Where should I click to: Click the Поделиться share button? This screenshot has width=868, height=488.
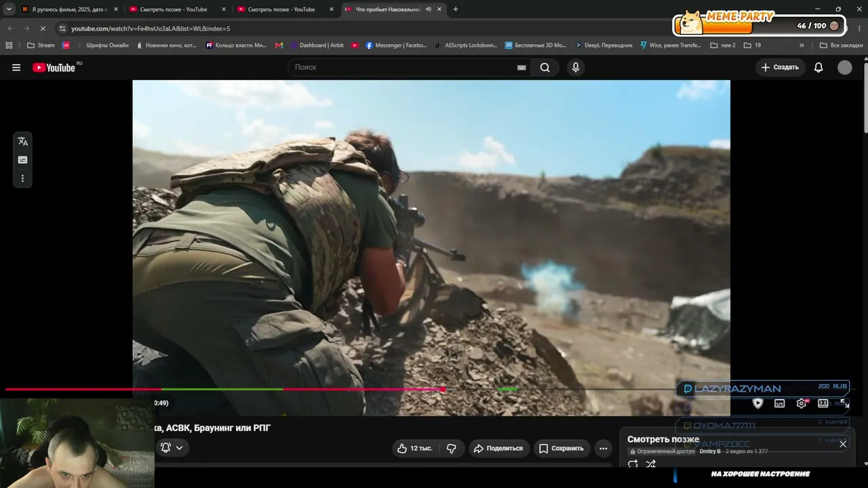pyautogui.click(x=498, y=448)
